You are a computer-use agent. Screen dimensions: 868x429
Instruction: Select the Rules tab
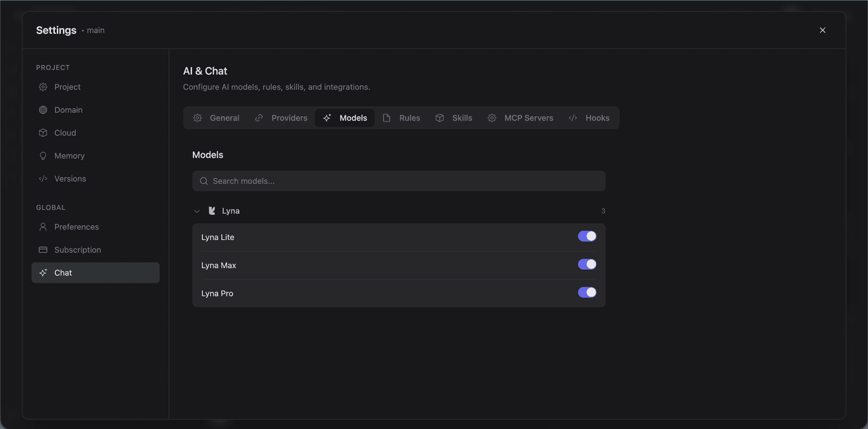point(401,118)
